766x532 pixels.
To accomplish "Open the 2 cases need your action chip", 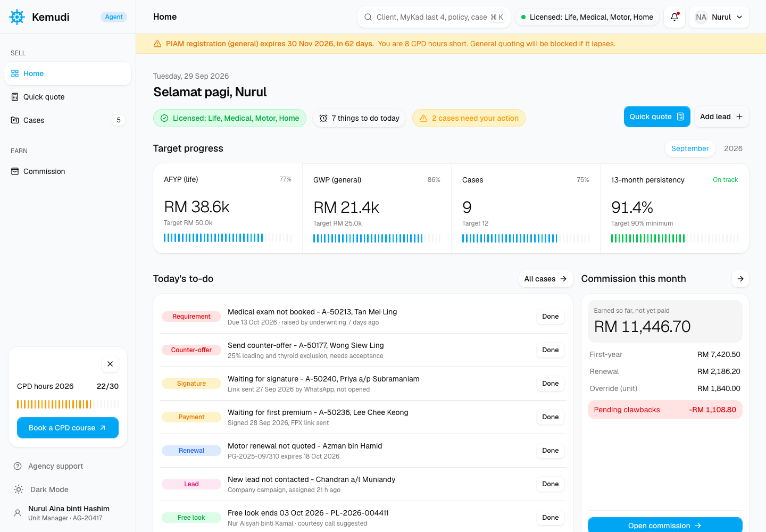I will click(x=469, y=118).
